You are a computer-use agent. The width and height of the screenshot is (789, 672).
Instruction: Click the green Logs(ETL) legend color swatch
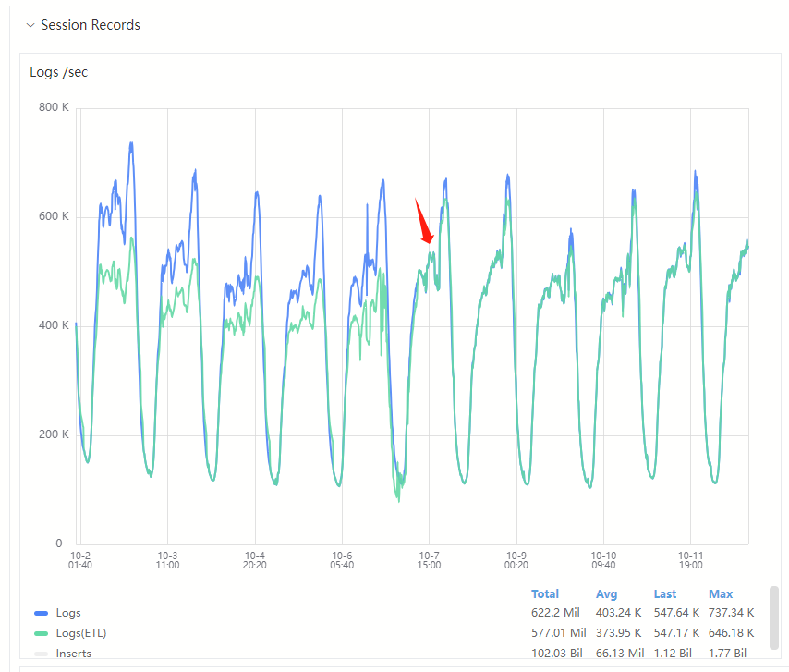point(41,633)
